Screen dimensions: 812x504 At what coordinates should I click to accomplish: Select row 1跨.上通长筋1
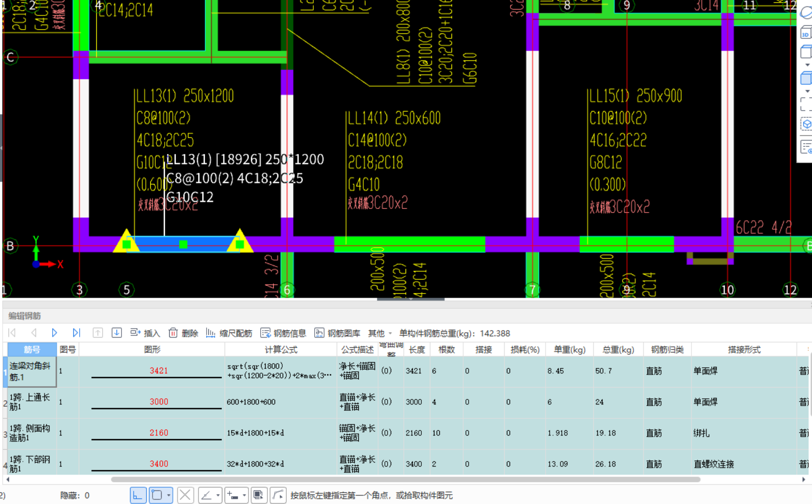click(32, 402)
